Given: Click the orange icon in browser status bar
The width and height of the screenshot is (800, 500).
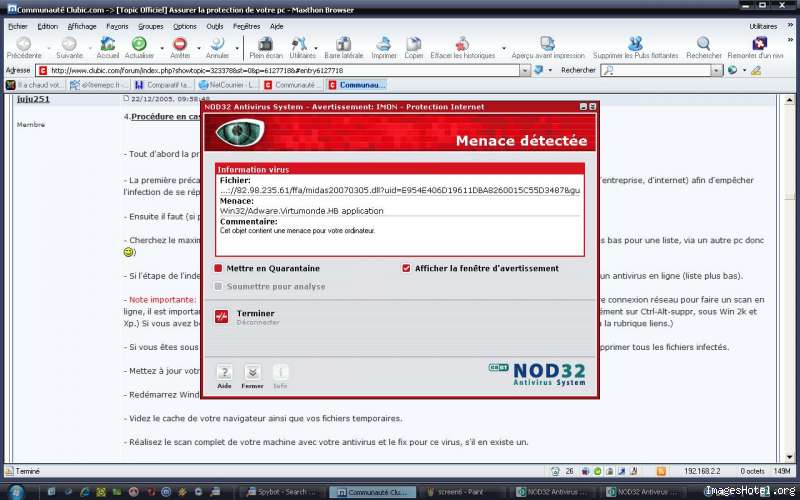Looking at the screenshot, I should pyautogui.click(x=661, y=471).
